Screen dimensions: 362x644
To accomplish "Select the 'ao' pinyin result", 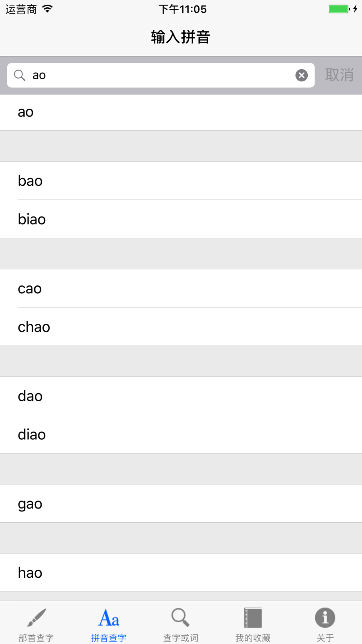I will pyautogui.click(x=181, y=112).
